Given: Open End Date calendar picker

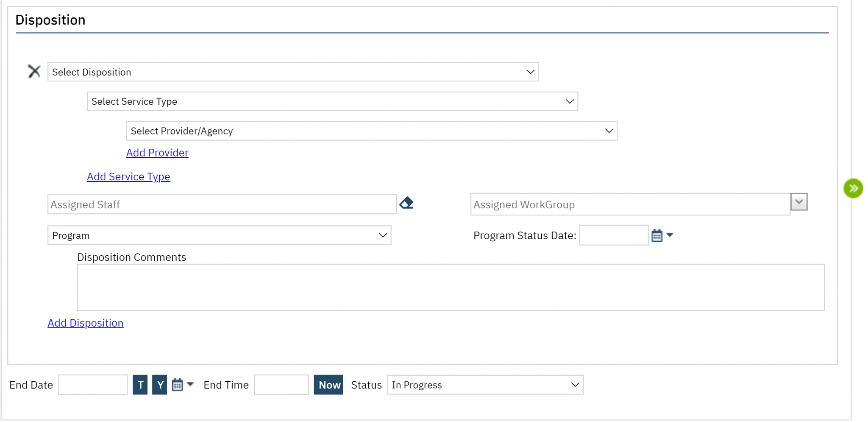Looking at the screenshot, I should tap(178, 384).
